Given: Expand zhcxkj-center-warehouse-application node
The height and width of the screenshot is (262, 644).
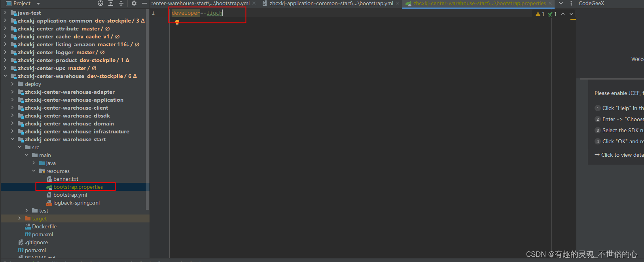Looking at the screenshot, I should tap(12, 100).
